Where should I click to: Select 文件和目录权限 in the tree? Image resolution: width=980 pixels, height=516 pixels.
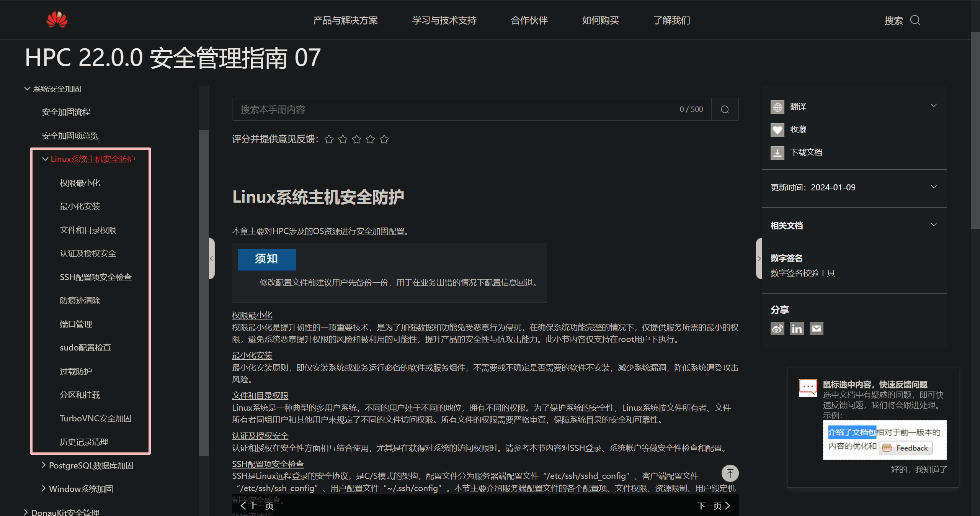(88, 230)
